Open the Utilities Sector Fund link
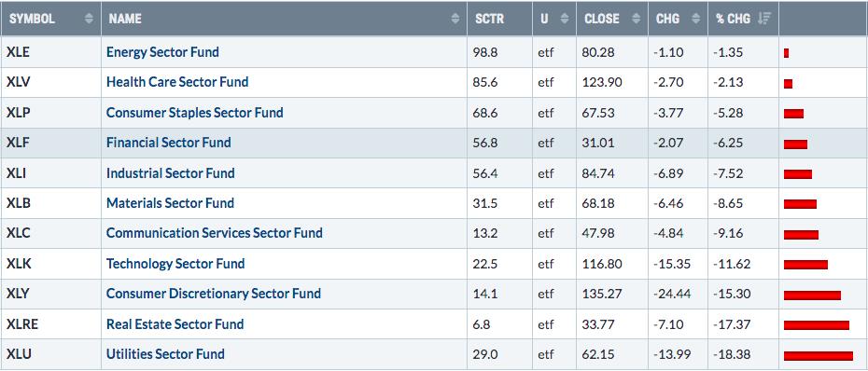This screenshot has height=371, width=868. (165, 354)
